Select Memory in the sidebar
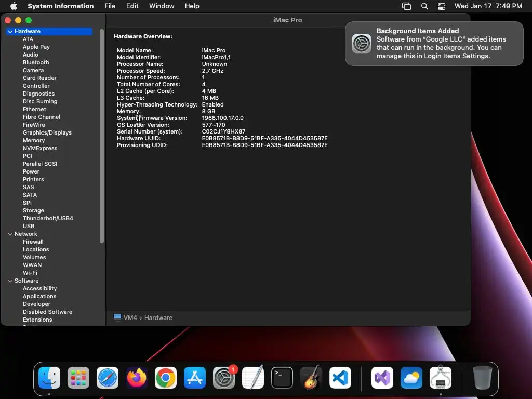Screen dimensions: 532x399 (x=34, y=140)
